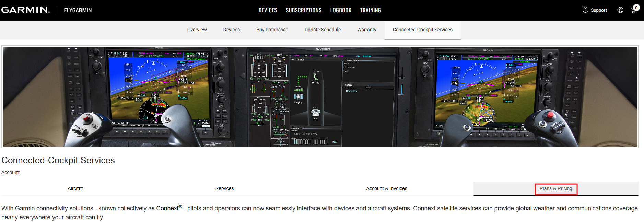Select the Services tab
Viewport: 644px width, 222px height.
(225, 188)
